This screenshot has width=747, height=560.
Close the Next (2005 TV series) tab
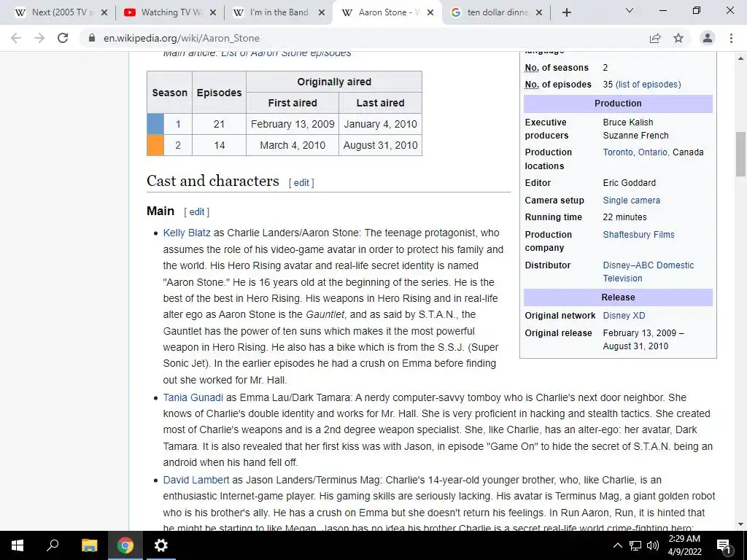[104, 12]
